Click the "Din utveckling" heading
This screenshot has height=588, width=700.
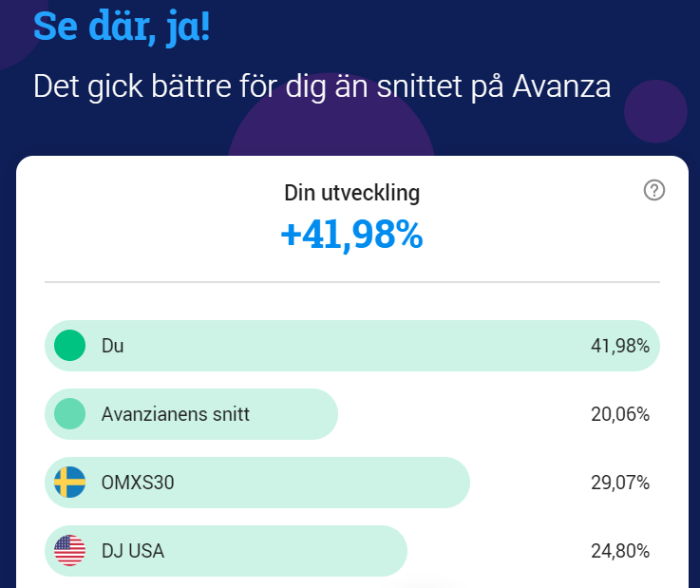tap(351, 193)
